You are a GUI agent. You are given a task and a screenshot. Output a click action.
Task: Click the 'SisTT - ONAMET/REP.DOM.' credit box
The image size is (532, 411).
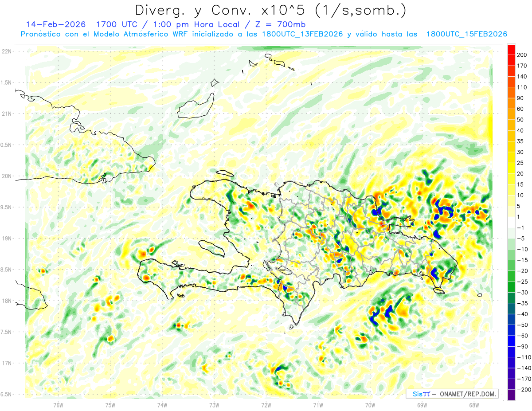tap(452, 394)
